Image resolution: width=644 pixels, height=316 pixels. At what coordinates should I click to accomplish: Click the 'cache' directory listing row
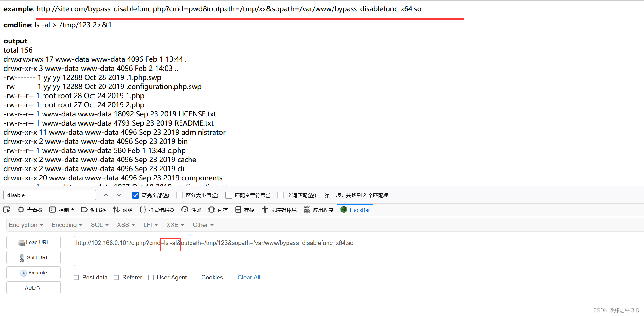pyautogui.click(x=100, y=160)
